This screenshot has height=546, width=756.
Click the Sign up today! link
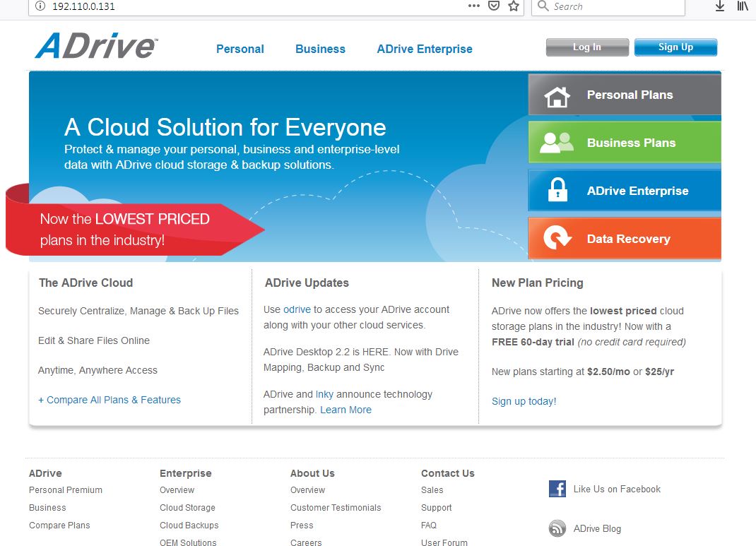click(524, 401)
